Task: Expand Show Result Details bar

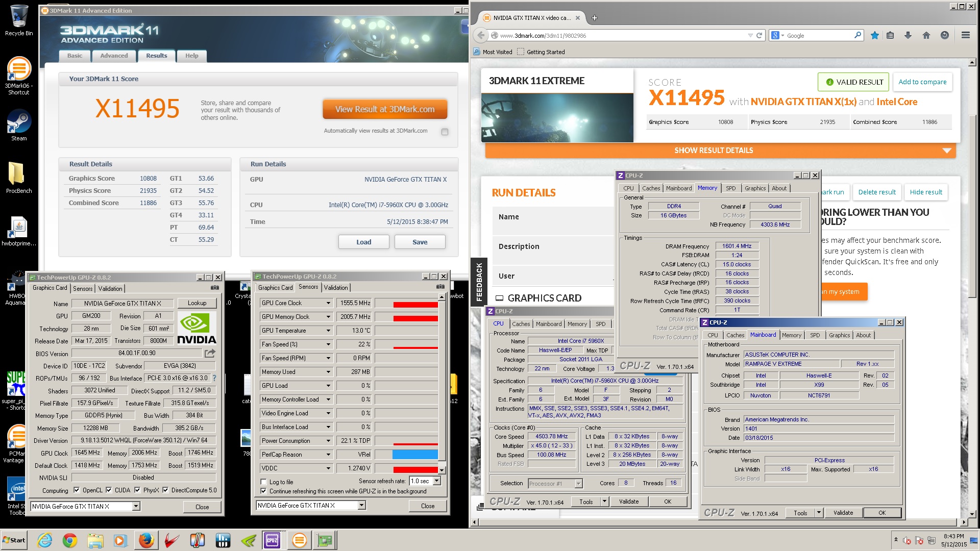Action: (x=720, y=151)
